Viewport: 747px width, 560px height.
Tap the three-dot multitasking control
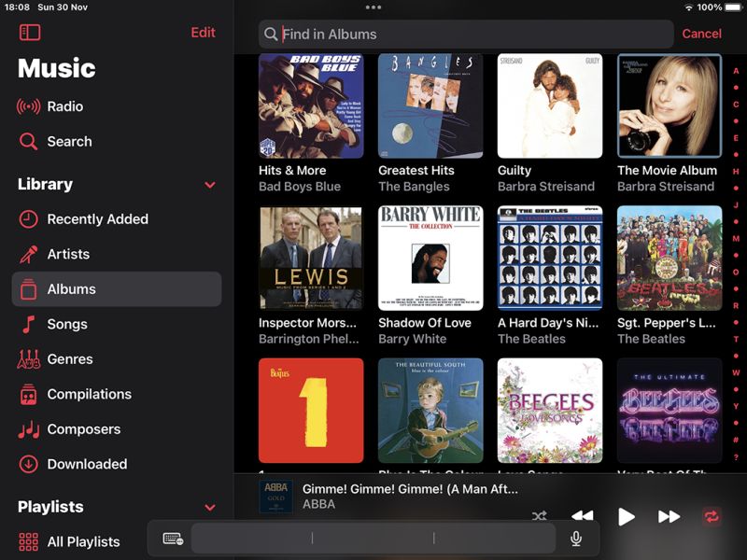click(x=373, y=7)
